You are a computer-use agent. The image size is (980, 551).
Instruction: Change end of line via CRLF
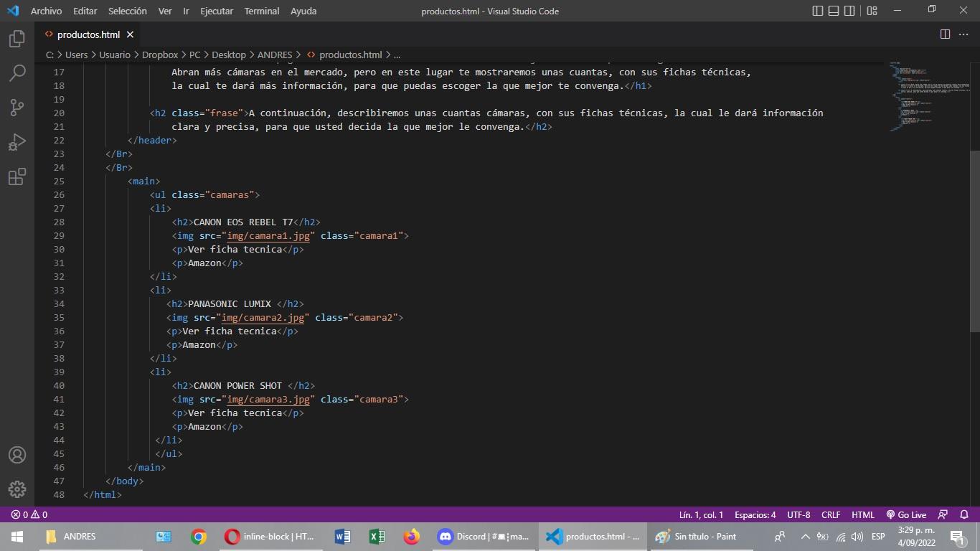click(x=831, y=514)
